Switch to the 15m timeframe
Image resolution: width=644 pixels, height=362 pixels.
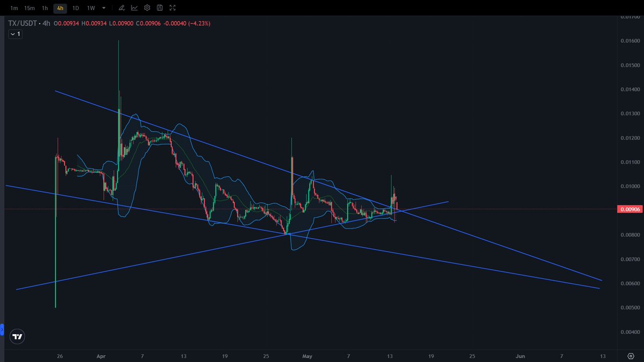pyautogui.click(x=30, y=8)
